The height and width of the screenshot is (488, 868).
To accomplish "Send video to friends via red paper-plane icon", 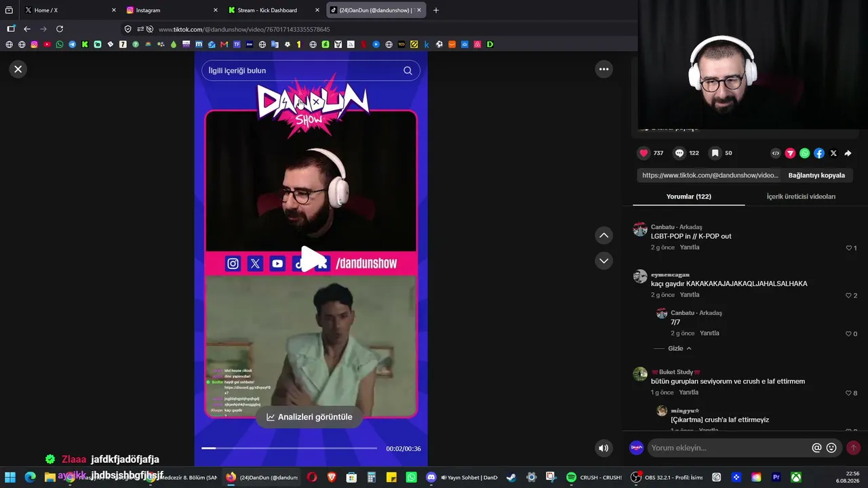I will tap(790, 153).
